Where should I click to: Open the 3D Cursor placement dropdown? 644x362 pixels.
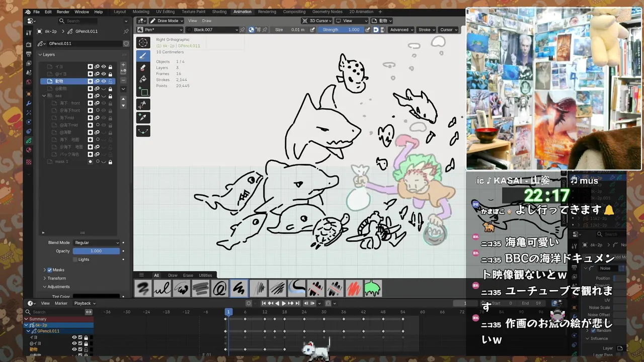316,21
